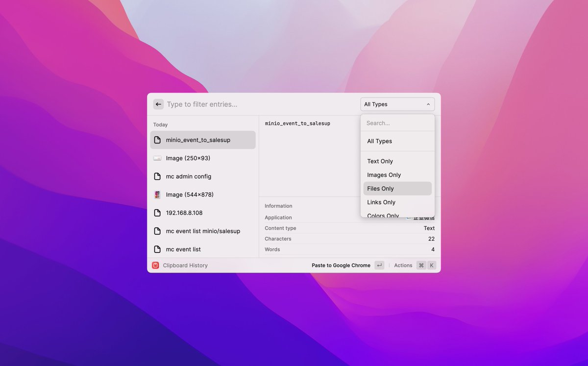Click the Application label
This screenshot has width=588, height=366.
pos(278,218)
